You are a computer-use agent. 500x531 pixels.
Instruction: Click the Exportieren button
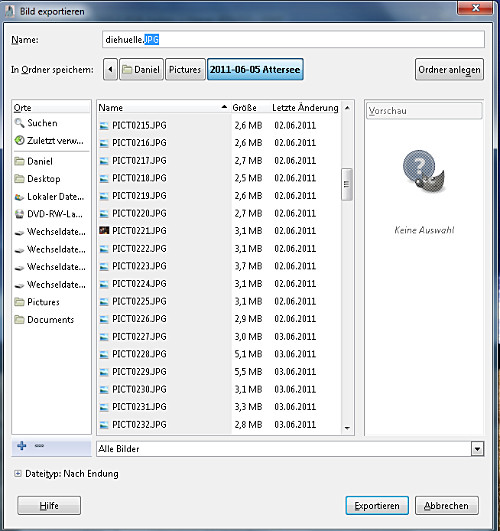point(377,506)
